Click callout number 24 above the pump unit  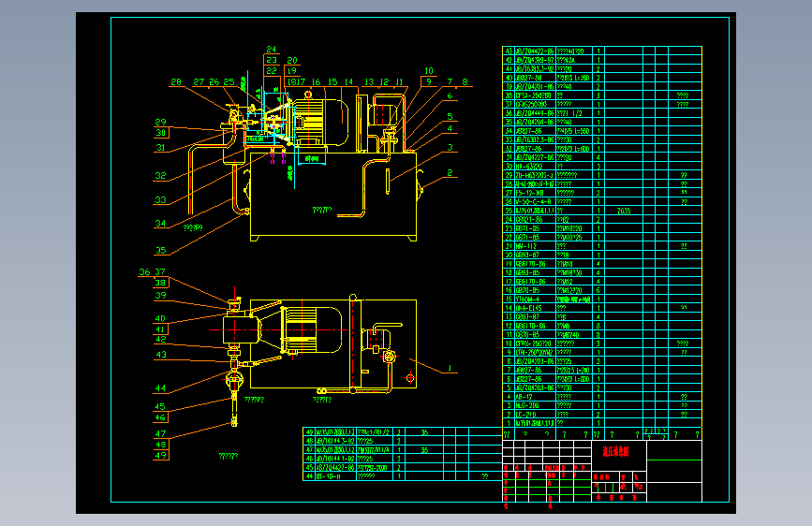(x=272, y=50)
